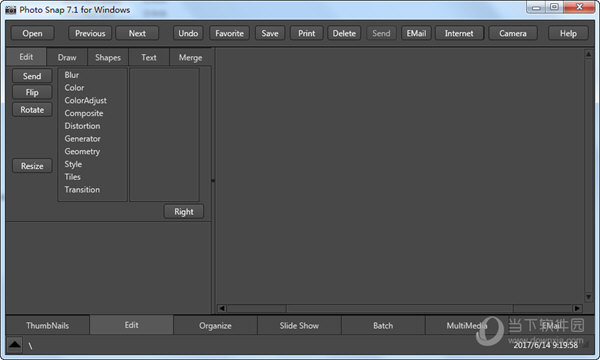Click the canvas scroll down arrow
The image size is (600, 360).
pos(589,297)
